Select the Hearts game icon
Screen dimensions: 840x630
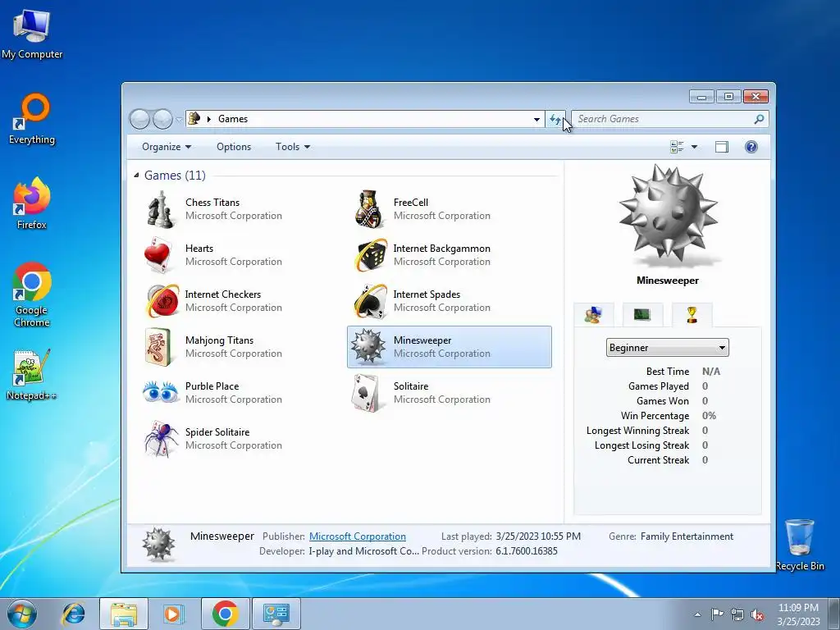158,255
